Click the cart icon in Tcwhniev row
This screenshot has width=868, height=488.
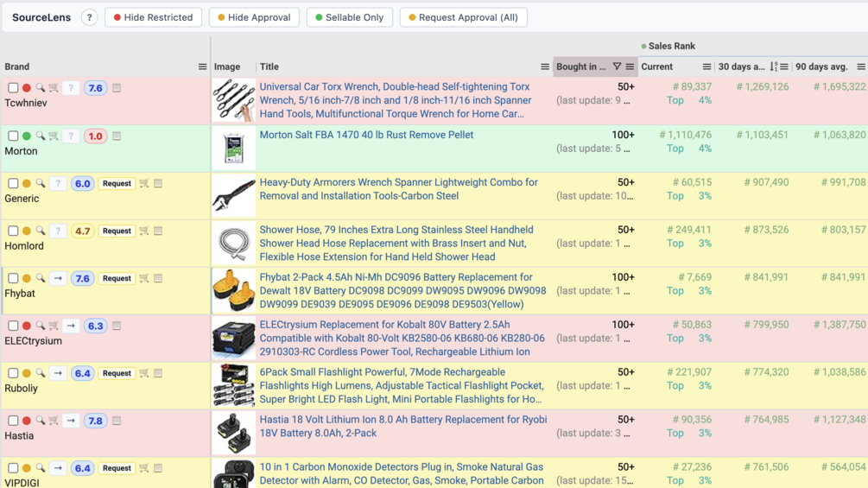[x=54, y=88]
